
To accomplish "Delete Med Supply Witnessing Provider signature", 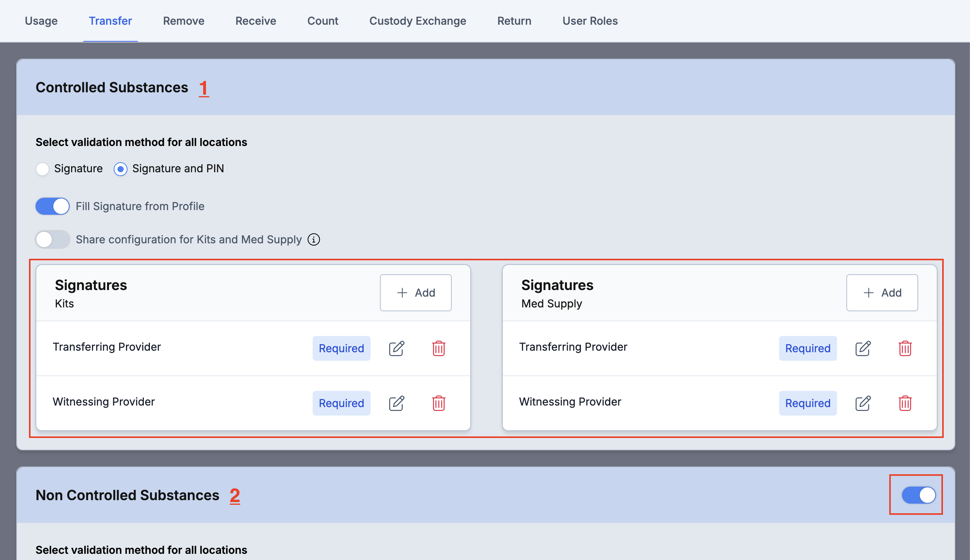I will [905, 403].
